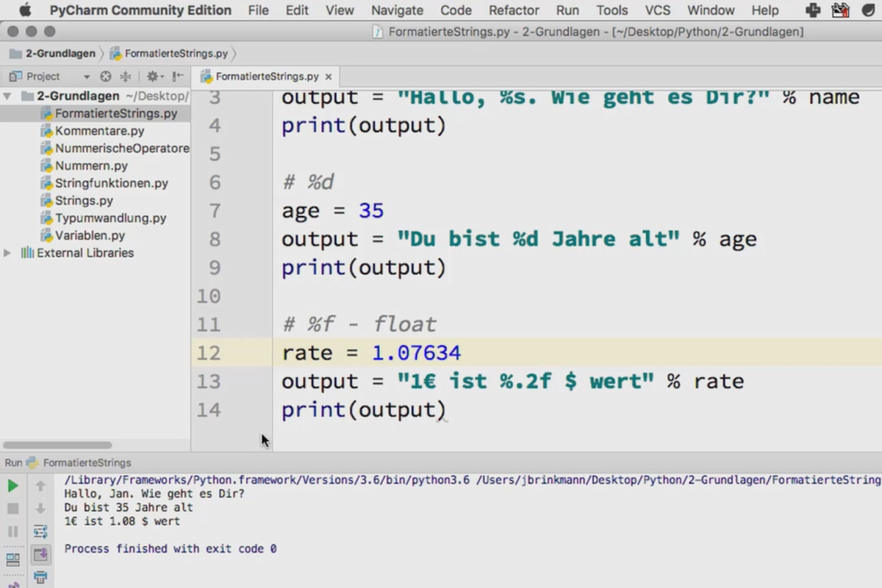Open the Edit menu

(297, 10)
